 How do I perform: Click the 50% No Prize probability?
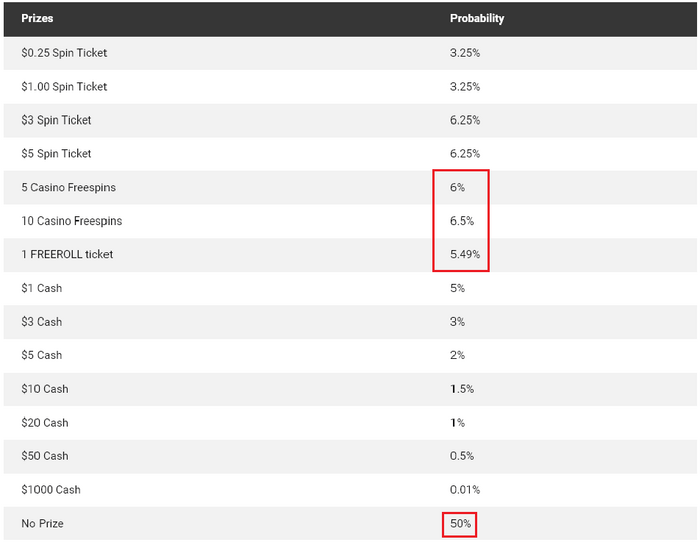click(460, 523)
